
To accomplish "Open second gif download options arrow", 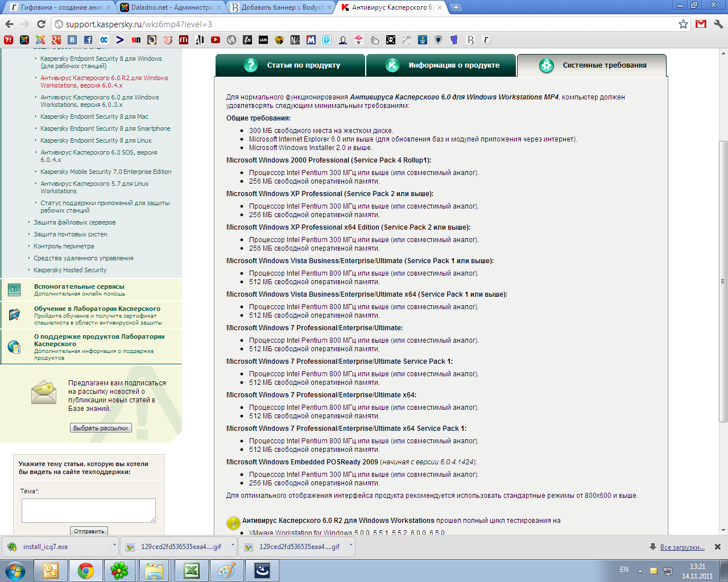I will pos(351,546).
